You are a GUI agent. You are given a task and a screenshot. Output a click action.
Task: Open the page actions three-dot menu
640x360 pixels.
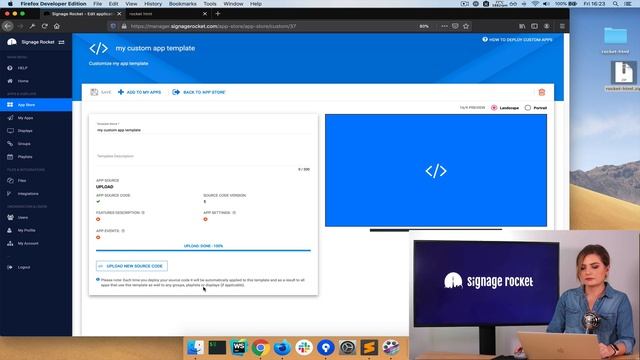point(444,26)
